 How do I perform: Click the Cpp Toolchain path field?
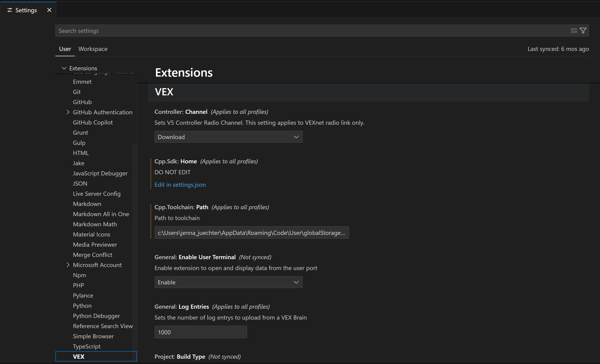(252, 232)
